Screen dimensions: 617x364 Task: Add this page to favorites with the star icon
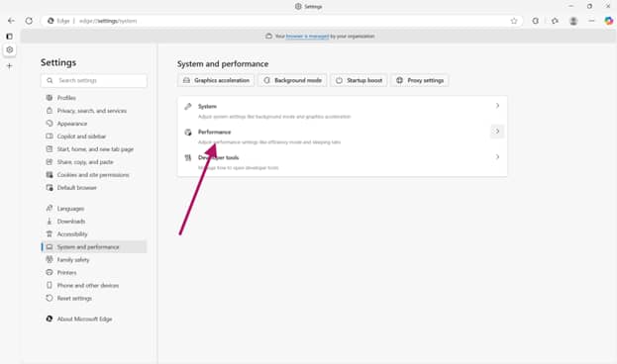[514, 21]
